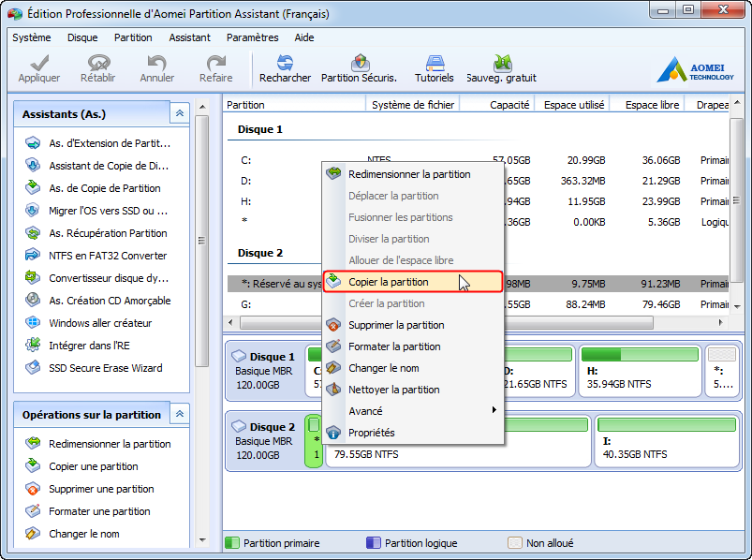Choose Redimensionner la partition in context menu
The image size is (752, 560).
coord(413,174)
